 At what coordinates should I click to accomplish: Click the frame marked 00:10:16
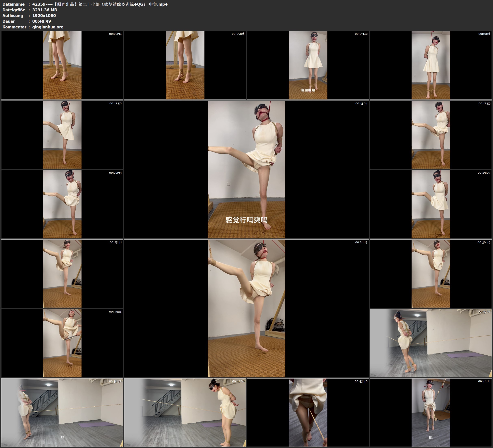pos(431,65)
